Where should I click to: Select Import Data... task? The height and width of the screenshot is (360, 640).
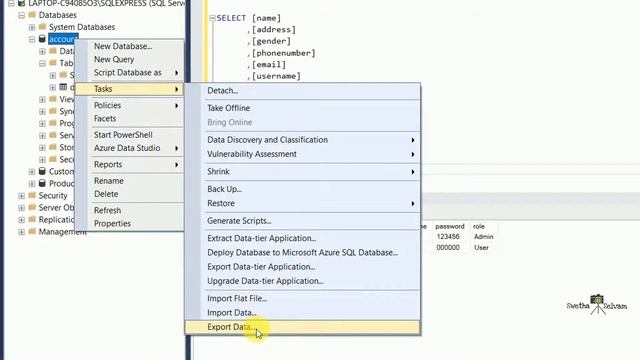232,313
